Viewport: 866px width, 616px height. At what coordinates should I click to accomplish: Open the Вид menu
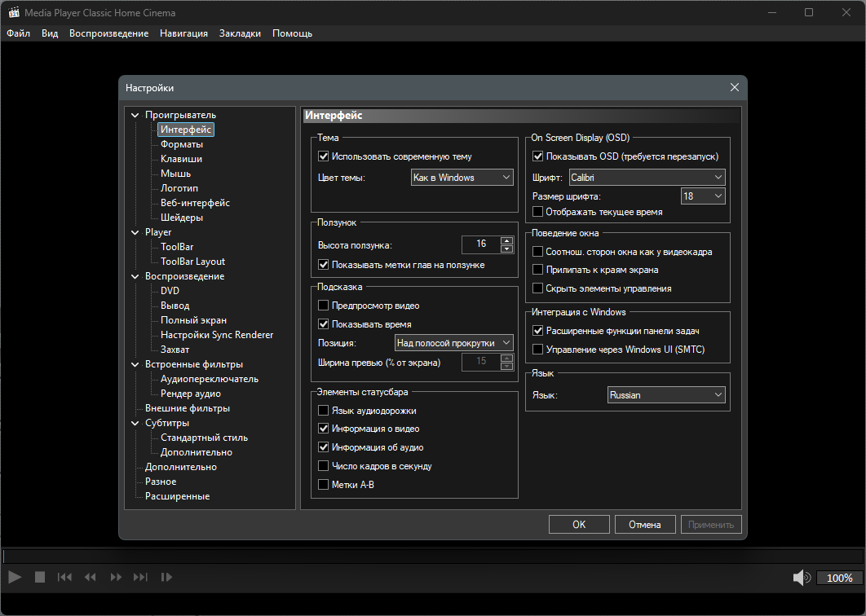(x=50, y=33)
